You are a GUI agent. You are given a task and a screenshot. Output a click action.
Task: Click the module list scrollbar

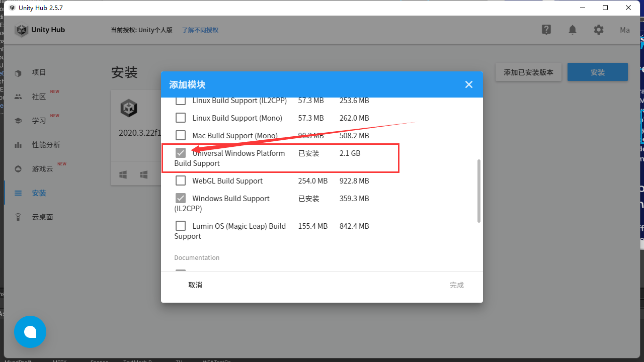479,191
